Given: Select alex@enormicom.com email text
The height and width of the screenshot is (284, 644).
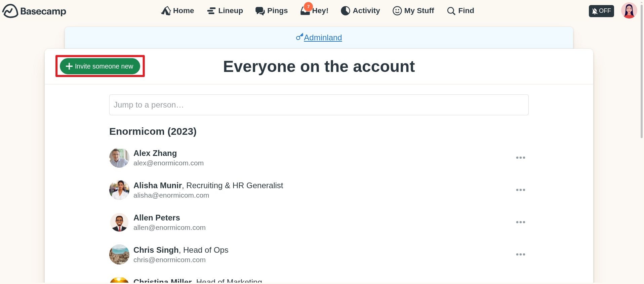Looking at the screenshot, I should pyautogui.click(x=168, y=163).
